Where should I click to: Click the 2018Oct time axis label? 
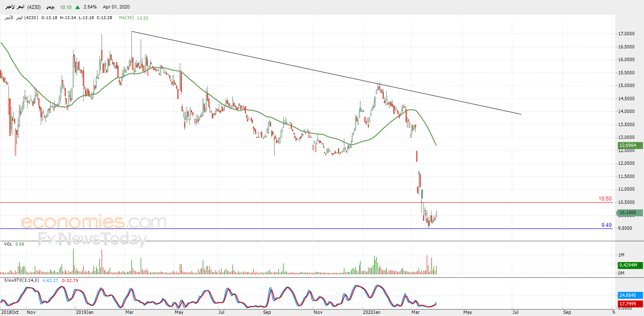pos(10,312)
